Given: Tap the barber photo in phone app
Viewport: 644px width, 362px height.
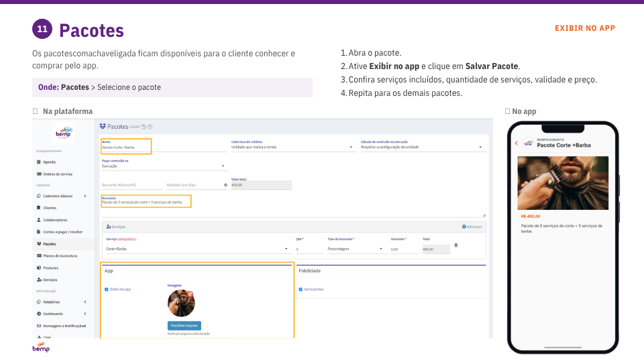Looking at the screenshot, I should (563, 183).
